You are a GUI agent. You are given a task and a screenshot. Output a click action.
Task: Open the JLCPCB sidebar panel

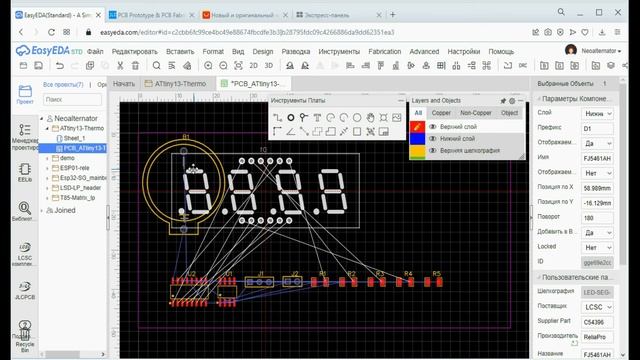click(x=24, y=290)
